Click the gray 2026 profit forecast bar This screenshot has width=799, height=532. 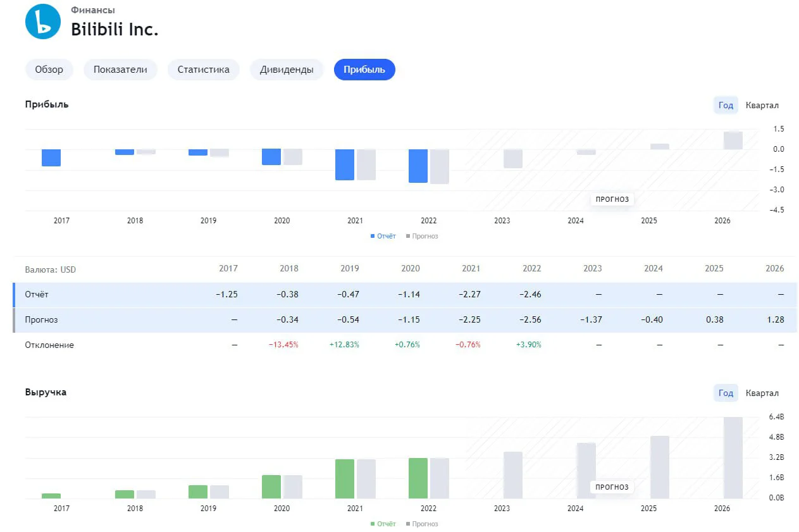click(x=733, y=140)
